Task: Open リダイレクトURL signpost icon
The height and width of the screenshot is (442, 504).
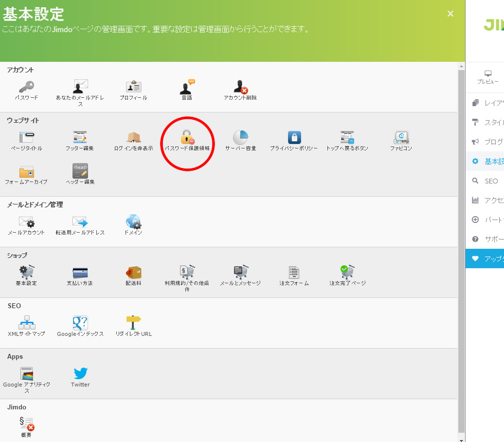Action: (133, 323)
